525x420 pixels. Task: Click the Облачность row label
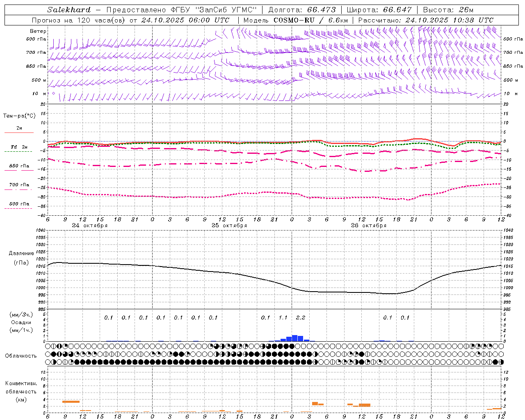21,356
